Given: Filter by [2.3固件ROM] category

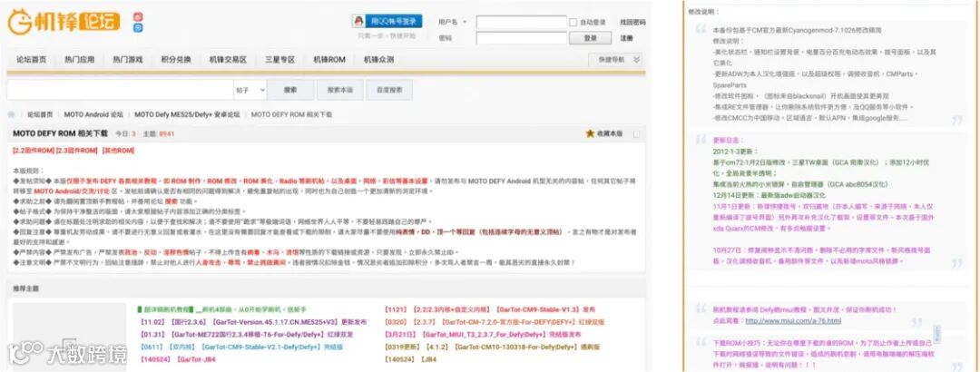Looking at the screenshot, I should coord(77,151).
